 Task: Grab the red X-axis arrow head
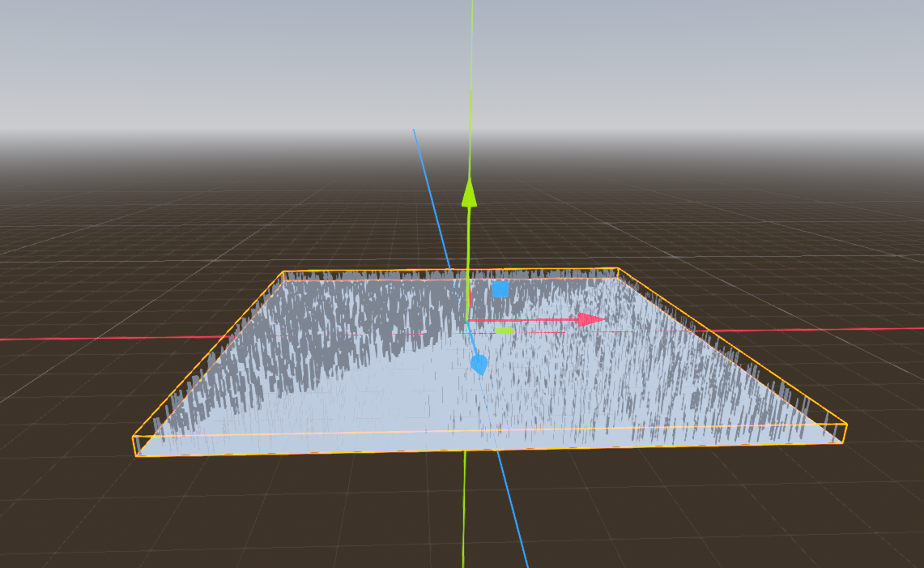point(592,320)
